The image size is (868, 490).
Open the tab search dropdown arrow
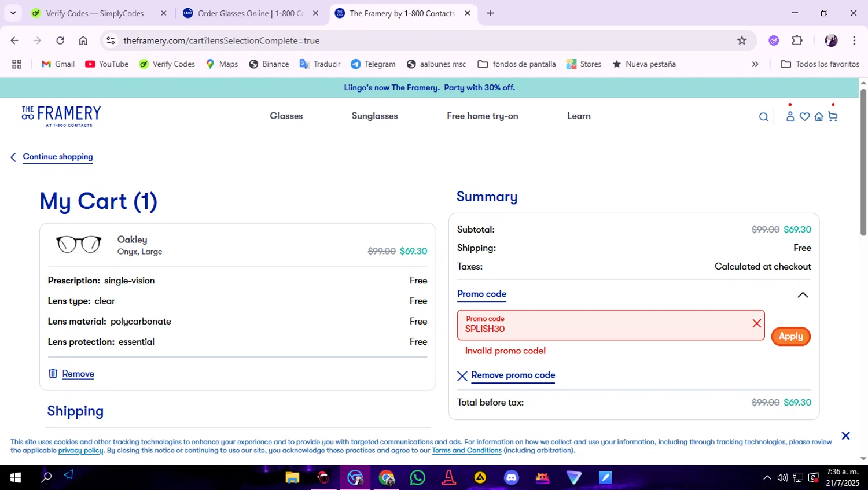13,13
